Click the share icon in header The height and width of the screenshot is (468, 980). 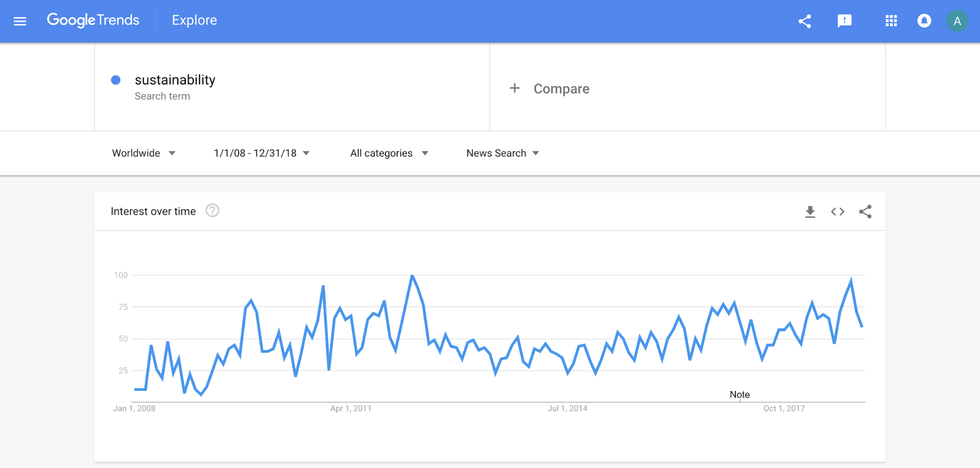pyautogui.click(x=804, y=21)
